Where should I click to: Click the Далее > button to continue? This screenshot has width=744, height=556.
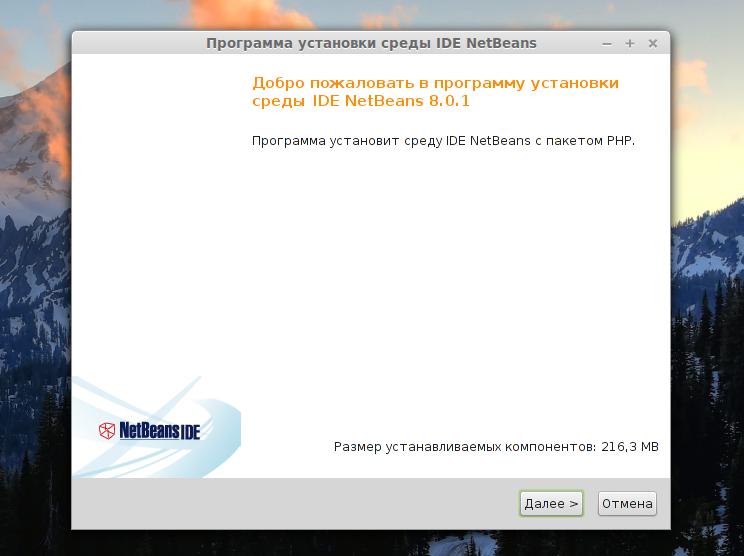click(551, 503)
